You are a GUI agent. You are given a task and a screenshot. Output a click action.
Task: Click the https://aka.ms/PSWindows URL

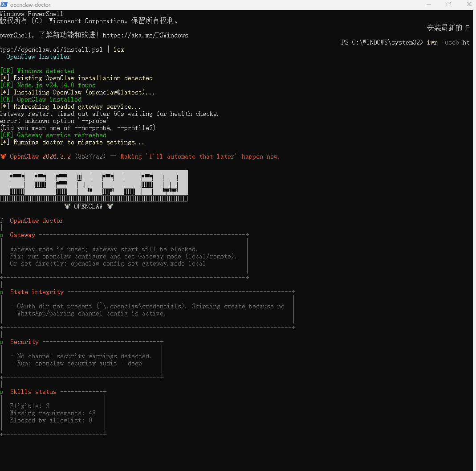[x=145, y=35]
